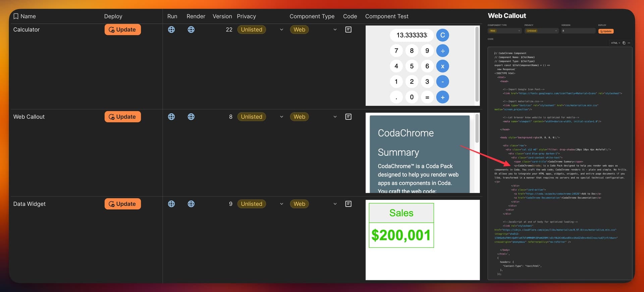The width and height of the screenshot is (644, 292).
Task: Open the Privacy dropdown in detail panel
Action: 541,31
